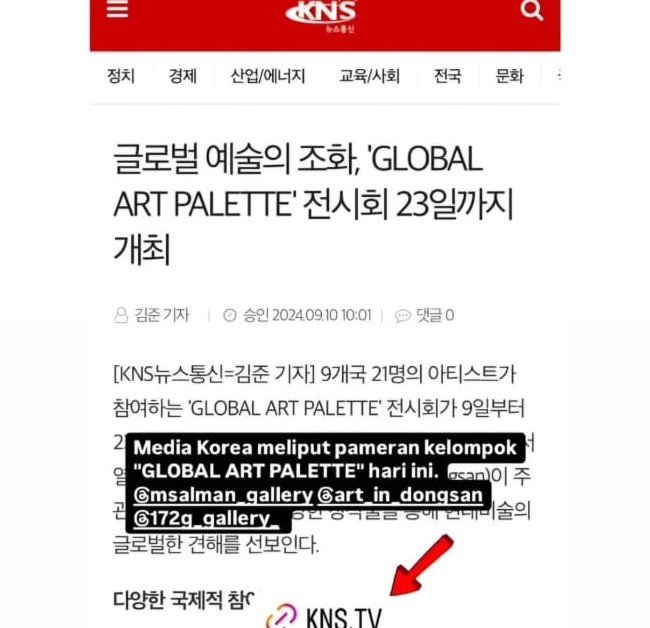This screenshot has width=650, height=628.
Task: Switch to the 문화 tab
Action: click(509, 76)
